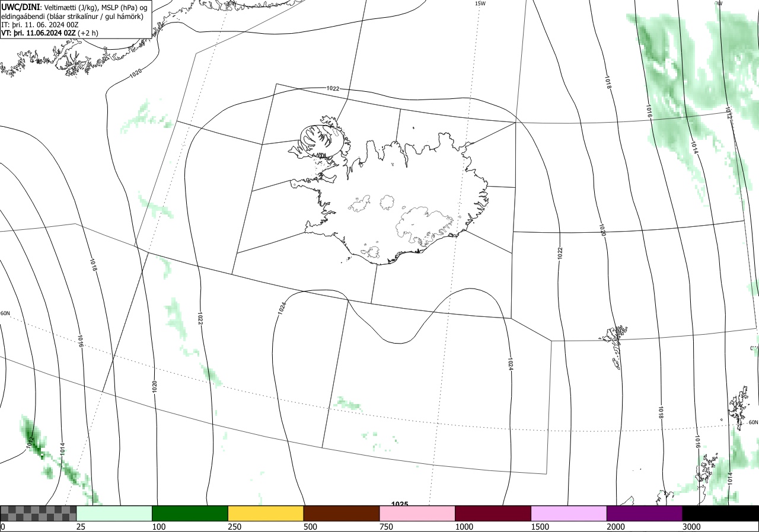Screen dimensions: 759x532
Task: Click the '15W' longitude label
Action: pyautogui.click(x=480, y=4)
